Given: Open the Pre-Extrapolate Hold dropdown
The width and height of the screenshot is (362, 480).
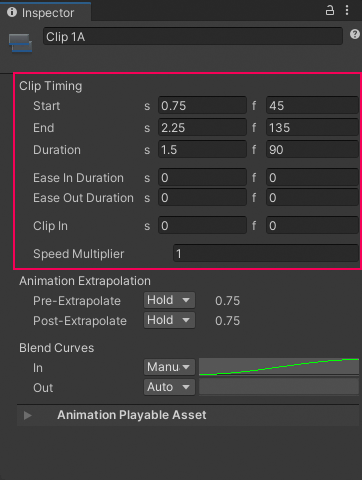Looking at the screenshot, I should pyautogui.click(x=169, y=300).
